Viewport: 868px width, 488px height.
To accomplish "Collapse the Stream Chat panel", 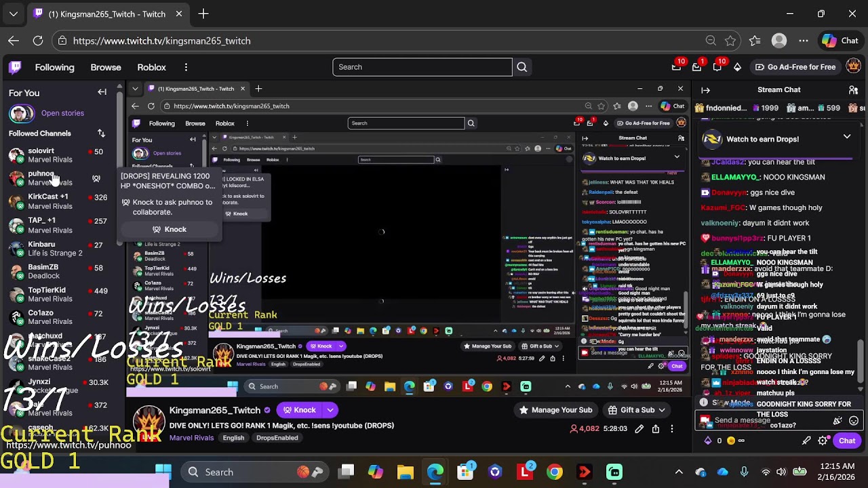I will (705, 89).
